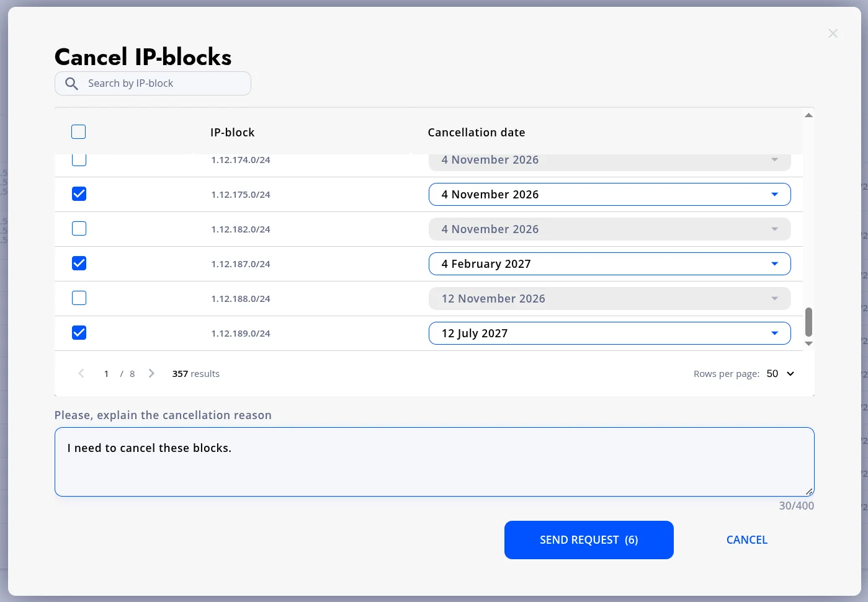The height and width of the screenshot is (602, 868).
Task: Uncheck the box for 1.12.175.0/24
Action: coord(79,194)
